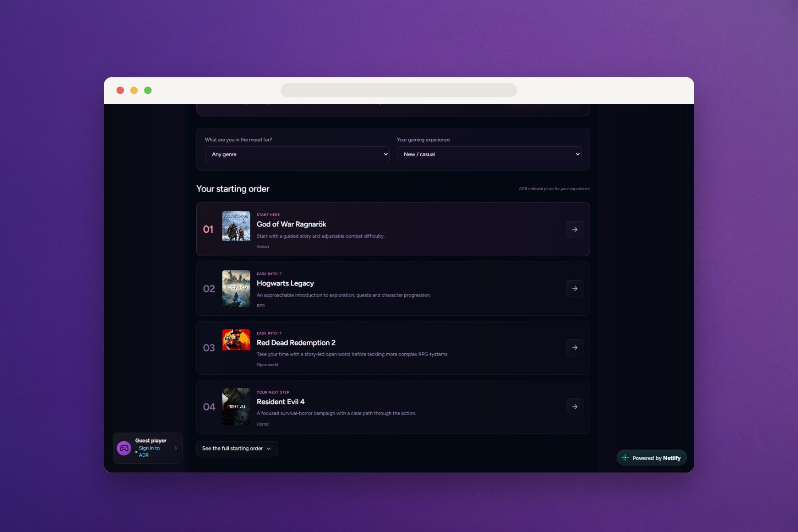Open God of War Ragnarök cover thumbnail
798x532 pixels.
[x=236, y=226]
